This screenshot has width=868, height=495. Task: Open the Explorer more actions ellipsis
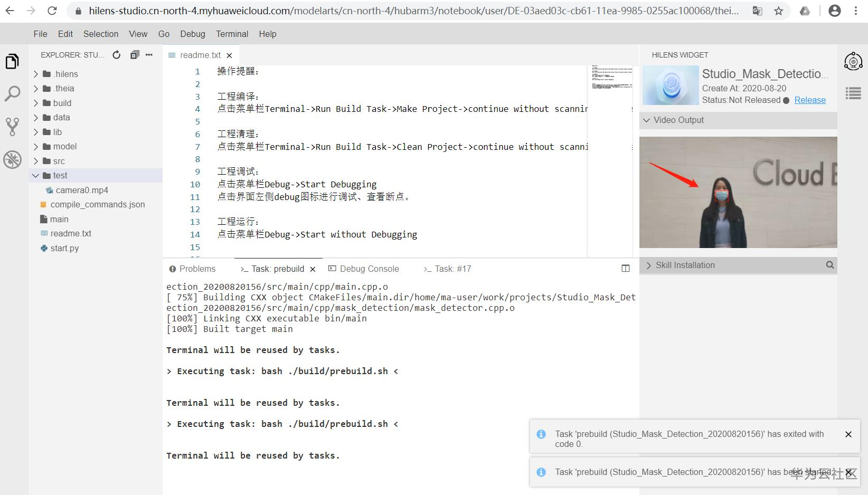[x=149, y=55]
